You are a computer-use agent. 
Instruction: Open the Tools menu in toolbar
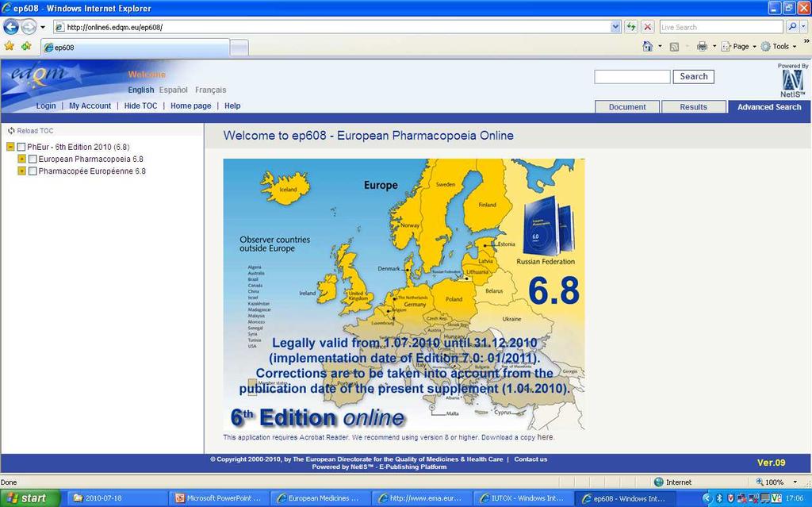click(779, 46)
